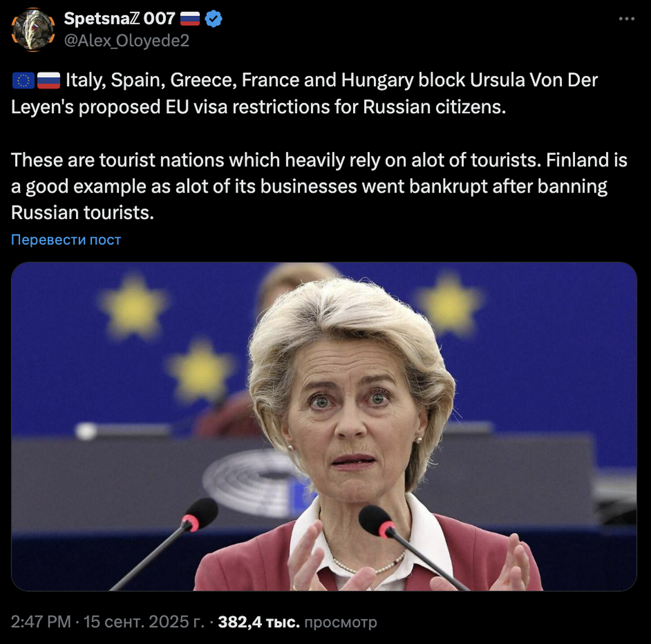651x644 pixels.
Task: Click the EU flag emoji in the post text
Action: pos(23,81)
